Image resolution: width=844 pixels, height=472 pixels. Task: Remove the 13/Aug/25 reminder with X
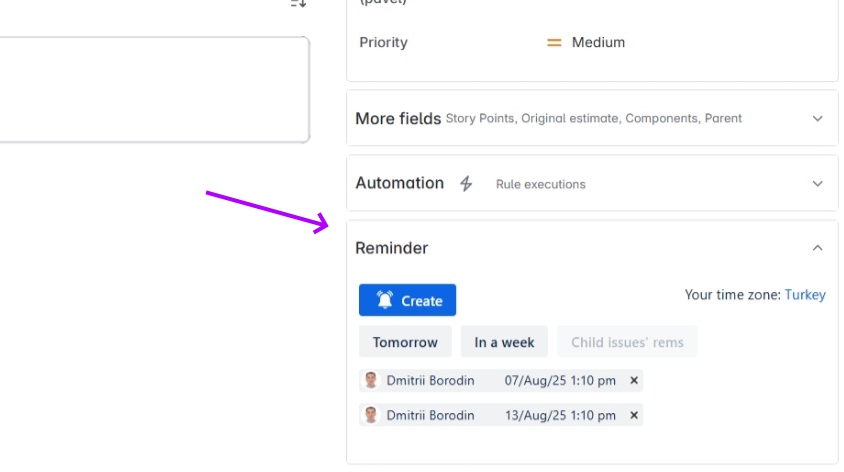[x=634, y=415]
